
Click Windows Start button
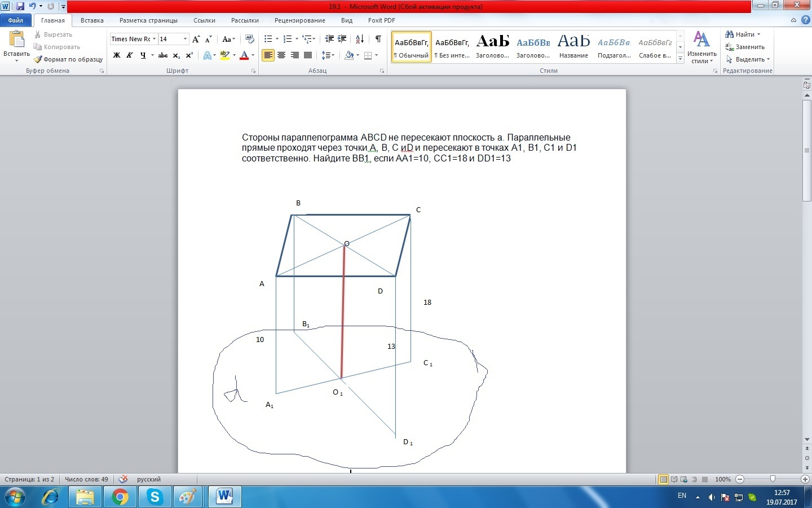point(15,497)
